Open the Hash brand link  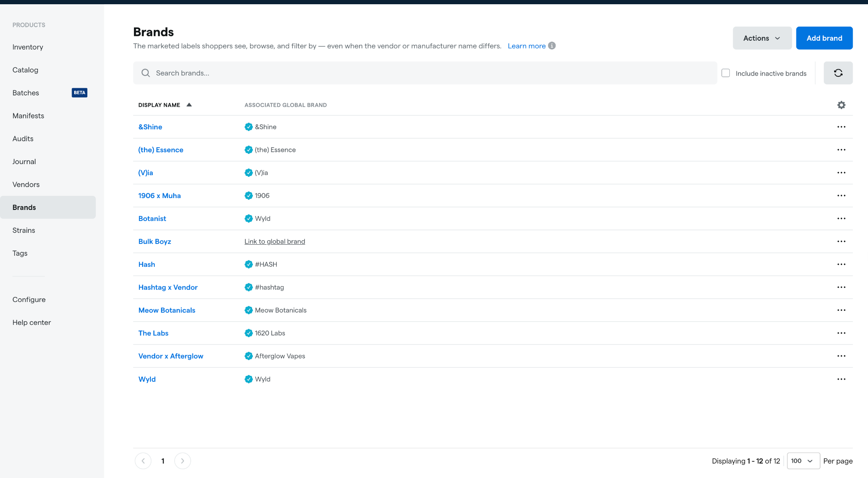(147, 264)
